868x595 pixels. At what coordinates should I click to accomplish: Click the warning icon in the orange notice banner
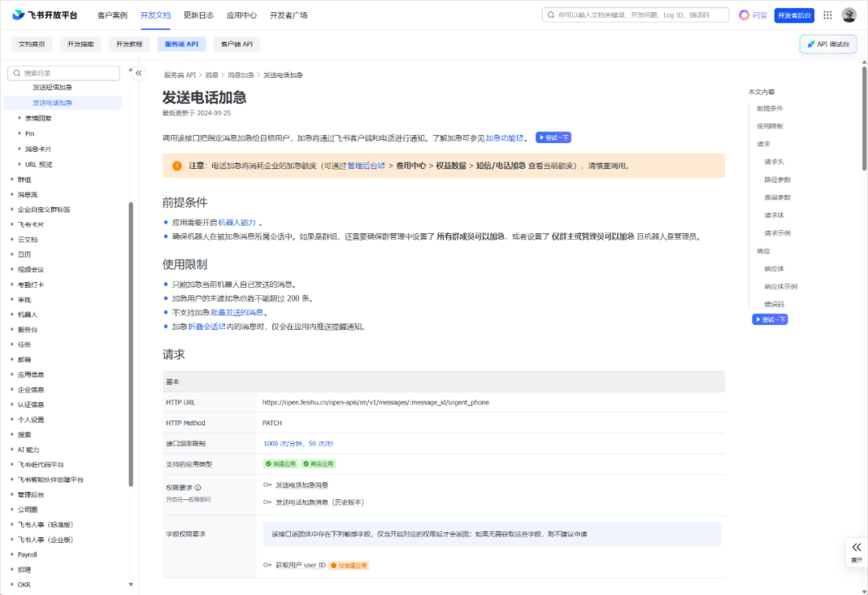coord(178,164)
